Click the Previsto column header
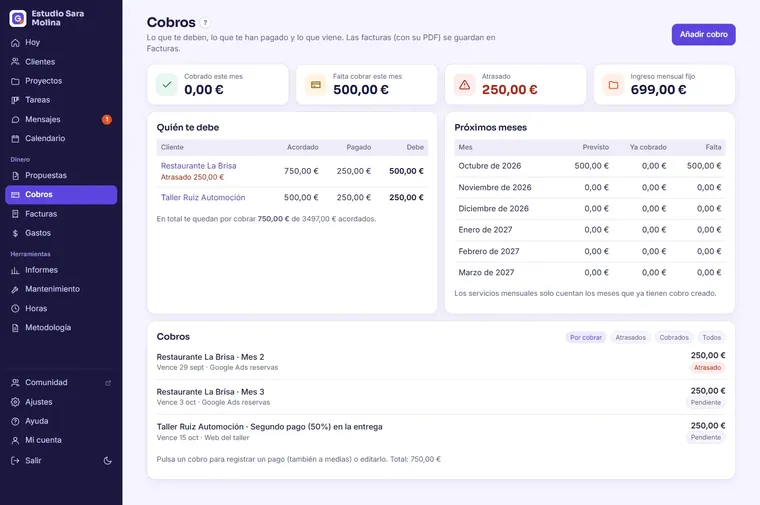The image size is (760, 505). [x=595, y=147]
